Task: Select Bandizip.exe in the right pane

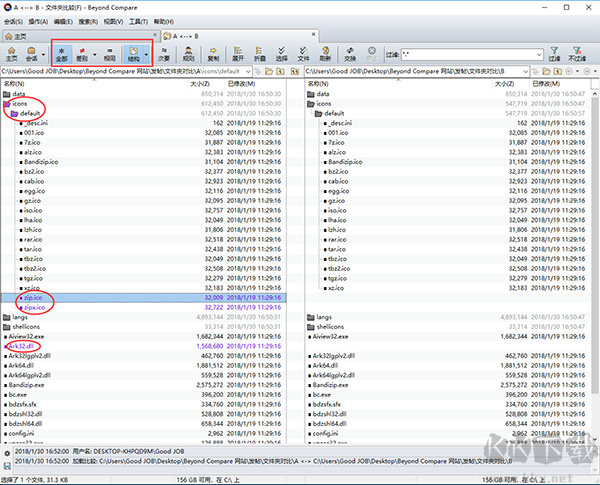Action: coord(447,385)
